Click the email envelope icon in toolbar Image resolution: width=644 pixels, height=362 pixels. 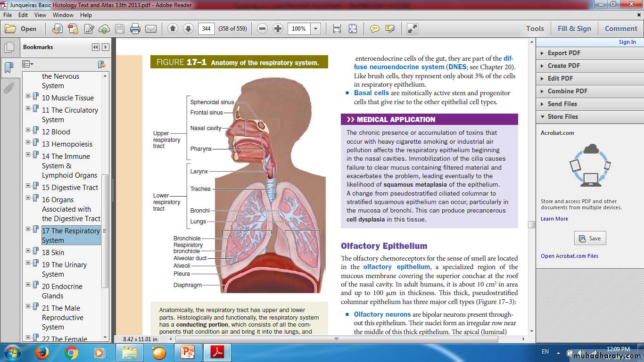coord(151,29)
